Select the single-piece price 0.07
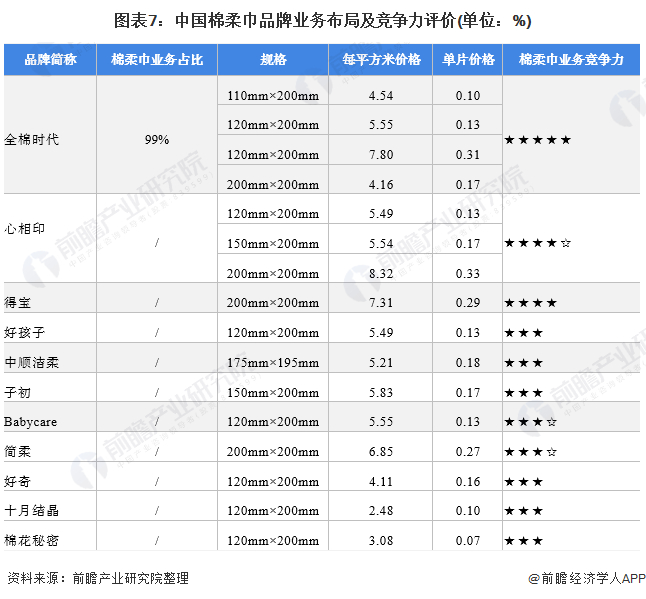Image resolution: width=646 pixels, height=599 pixels. tap(468, 541)
